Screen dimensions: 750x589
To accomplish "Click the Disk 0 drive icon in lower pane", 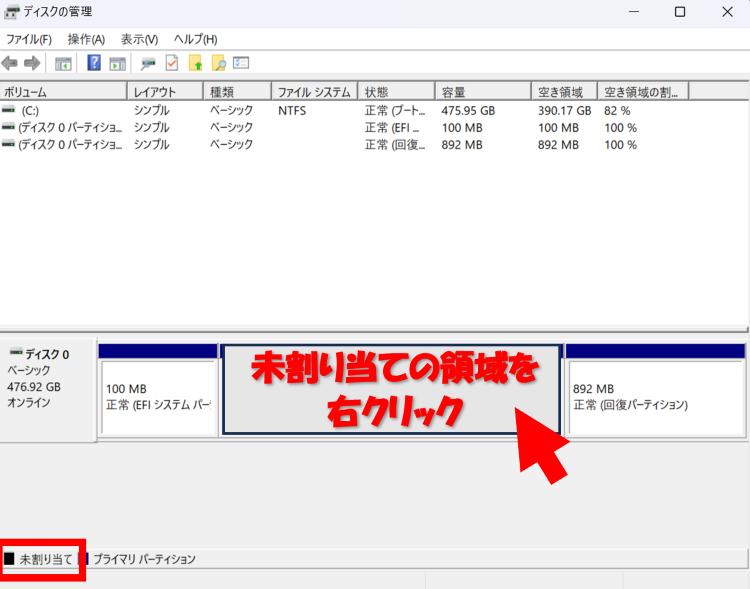I will pyautogui.click(x=16, y=352).
